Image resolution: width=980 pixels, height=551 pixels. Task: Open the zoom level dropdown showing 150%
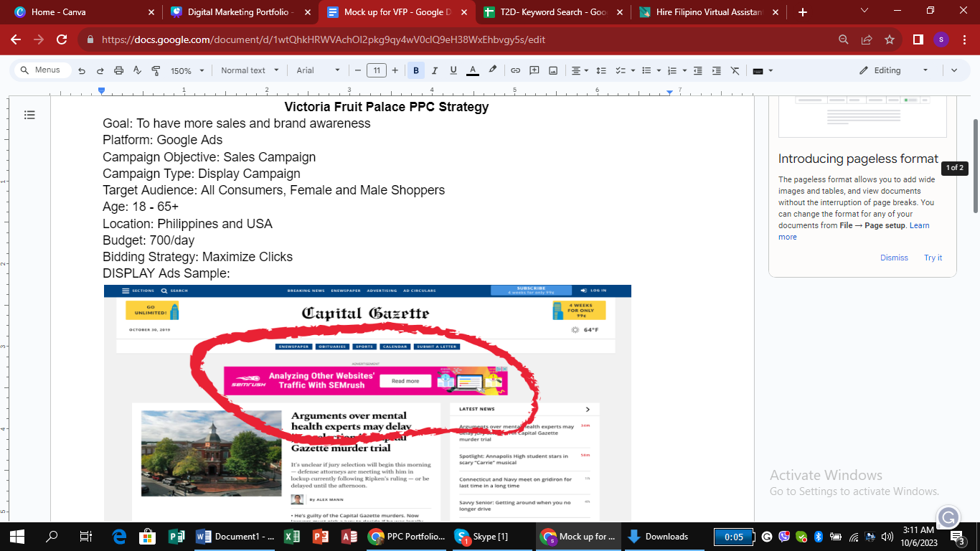187,70
